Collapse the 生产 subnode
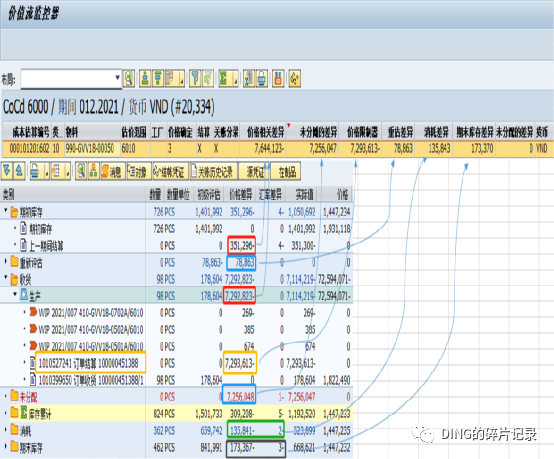This screenshot has width=554, height=459. pos(15,294)
